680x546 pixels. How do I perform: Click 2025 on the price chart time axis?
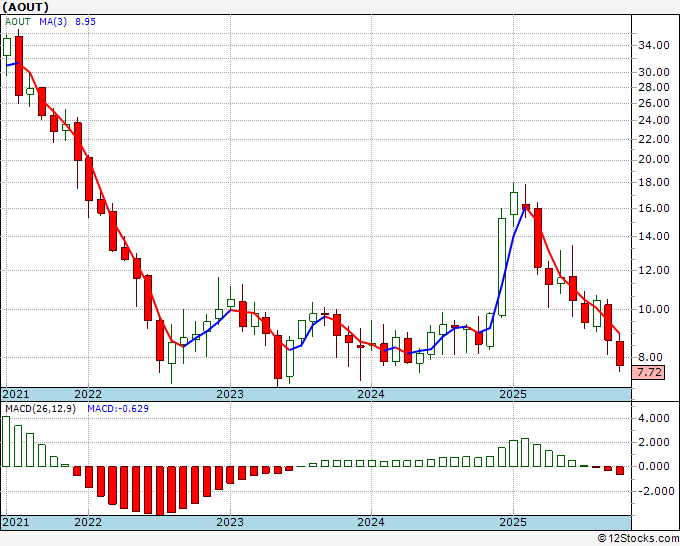point(512,394)
